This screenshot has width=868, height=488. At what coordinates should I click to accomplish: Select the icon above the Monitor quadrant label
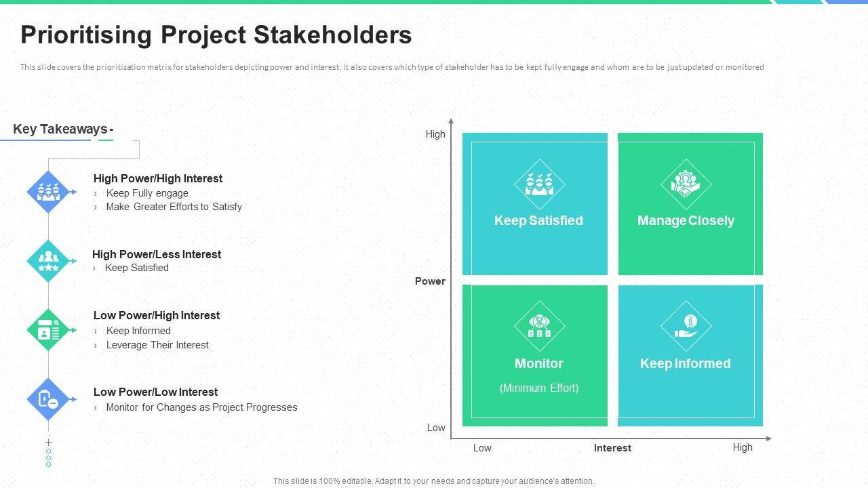point(539,326)
